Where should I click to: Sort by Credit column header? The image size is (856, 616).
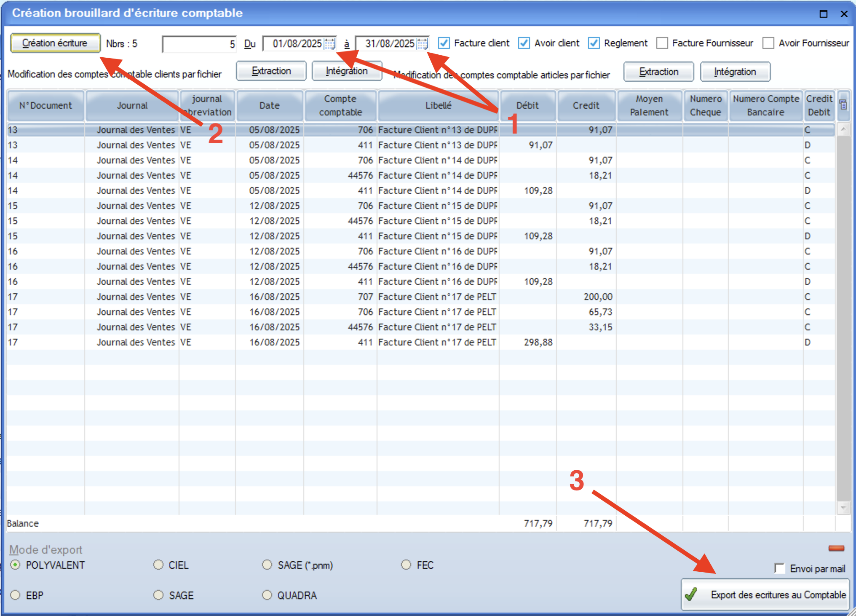[x=586, y=105]
